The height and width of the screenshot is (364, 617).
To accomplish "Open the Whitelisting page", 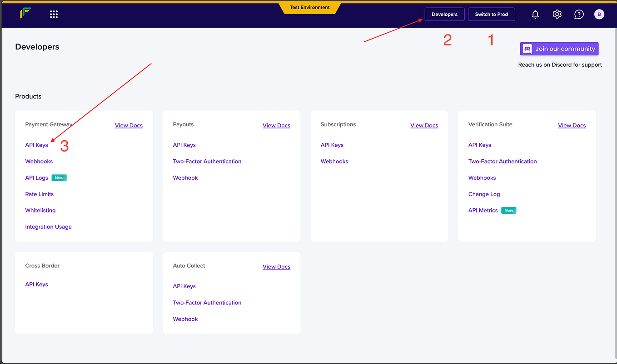I will 40,210.
